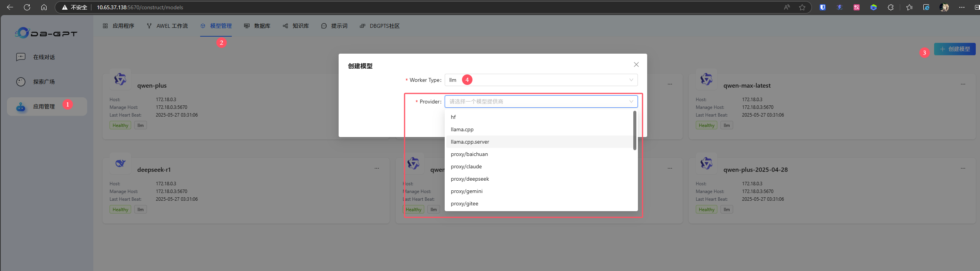Open browser favorites list icon

pyautogui.click(x=909, y=7)
